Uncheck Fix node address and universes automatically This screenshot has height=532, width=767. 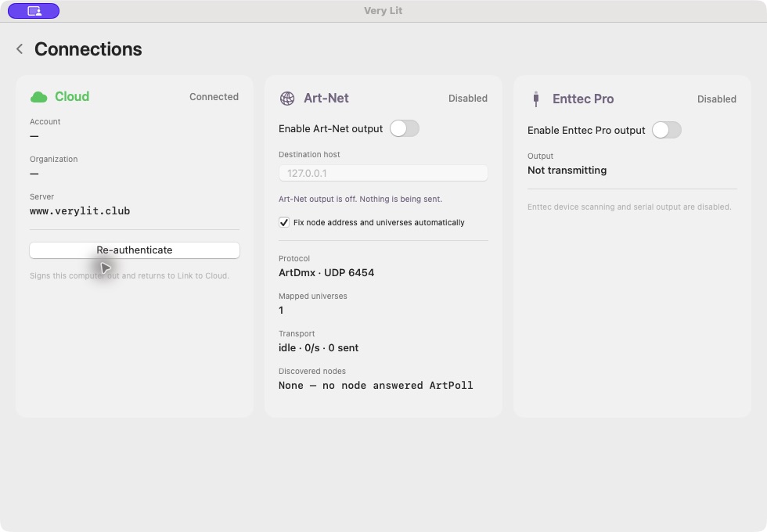pos(283,222)
